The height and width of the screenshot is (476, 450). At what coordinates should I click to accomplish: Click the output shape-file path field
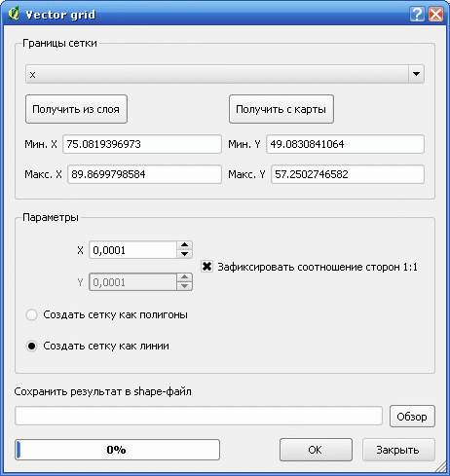tap(199, 416)
